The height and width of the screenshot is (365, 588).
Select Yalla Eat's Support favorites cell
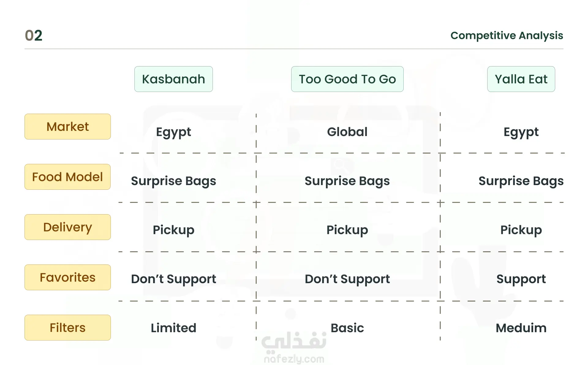coord(521,279)
